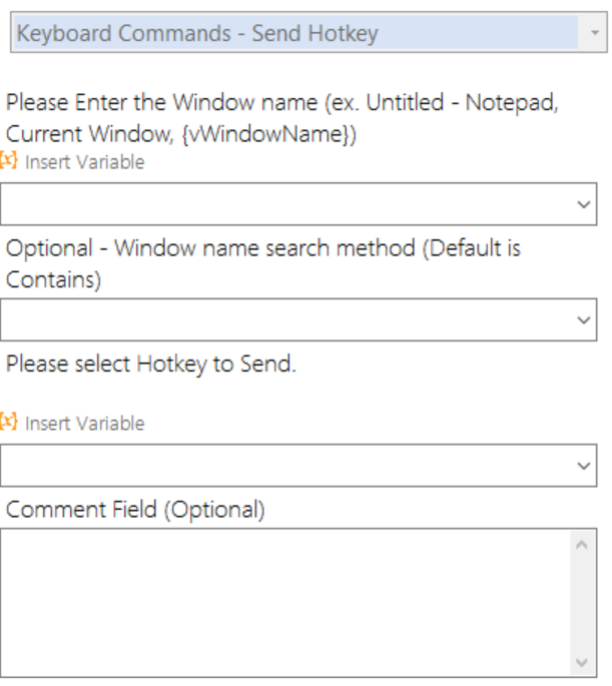Click the comment box scrollbar track
This screenshot has width=612, height=686.
pos(584,605)
